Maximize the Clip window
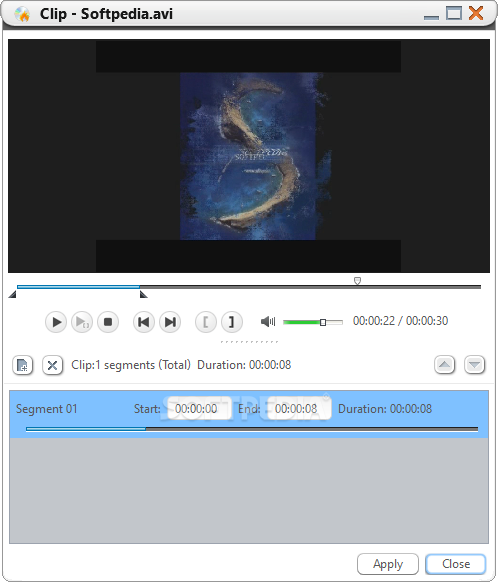The width and height of the screenshot is (498, 582). point(454,13)
